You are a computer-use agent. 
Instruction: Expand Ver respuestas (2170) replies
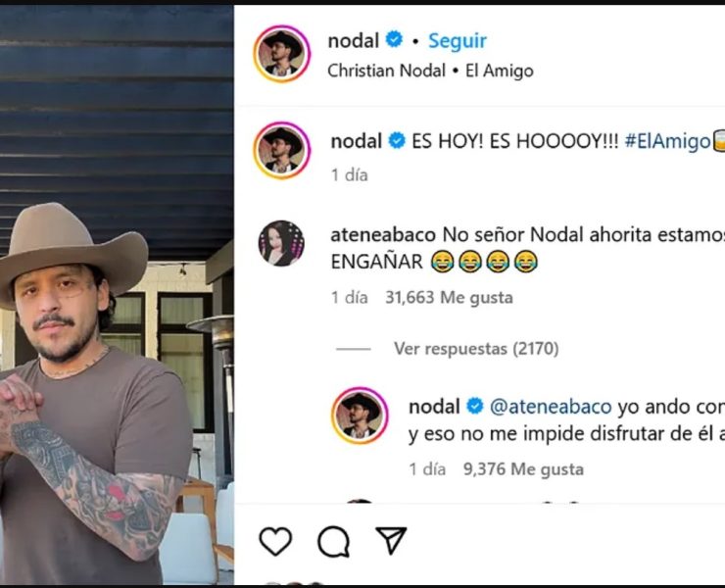click(476, 348)
